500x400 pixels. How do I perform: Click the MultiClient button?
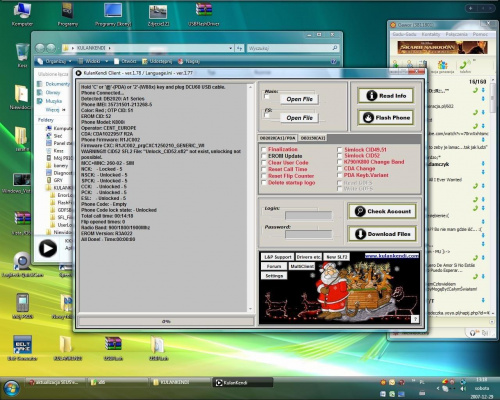pos(302,266)
